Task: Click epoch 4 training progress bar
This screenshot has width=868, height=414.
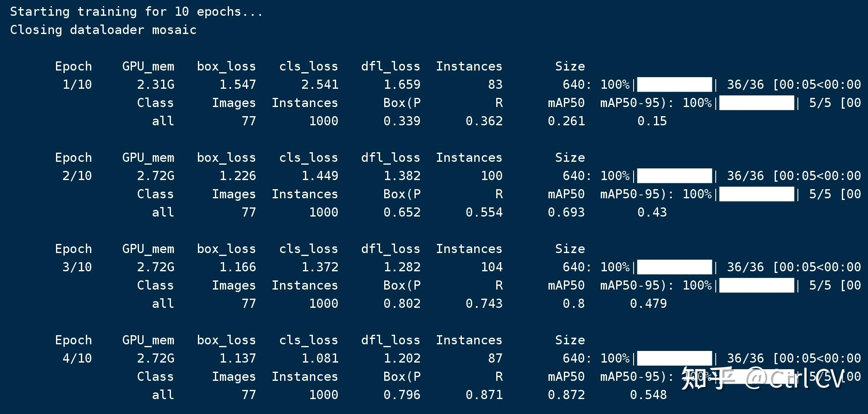Action: coord(674,358)
